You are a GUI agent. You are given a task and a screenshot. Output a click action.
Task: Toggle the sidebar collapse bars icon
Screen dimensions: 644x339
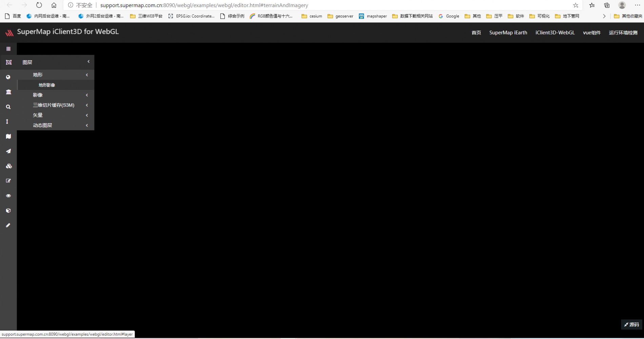point(8,49)
